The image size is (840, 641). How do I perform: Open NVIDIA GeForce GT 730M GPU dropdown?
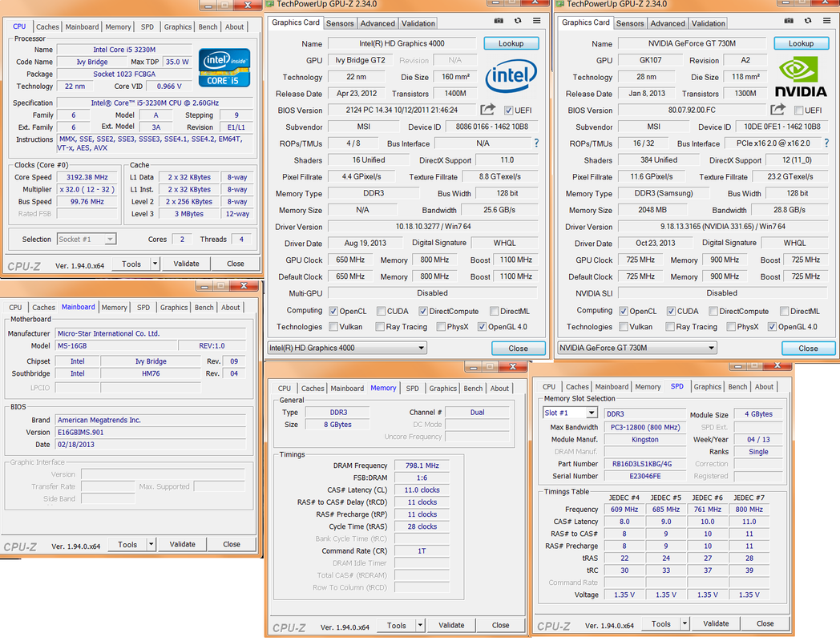(x=637, y=348)
